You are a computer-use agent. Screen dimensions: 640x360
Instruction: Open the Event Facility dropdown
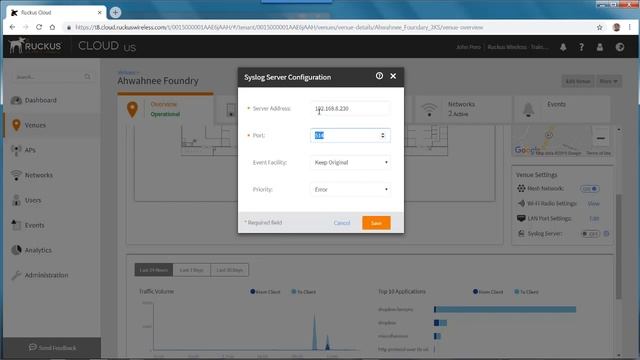[x=350, y=162]
